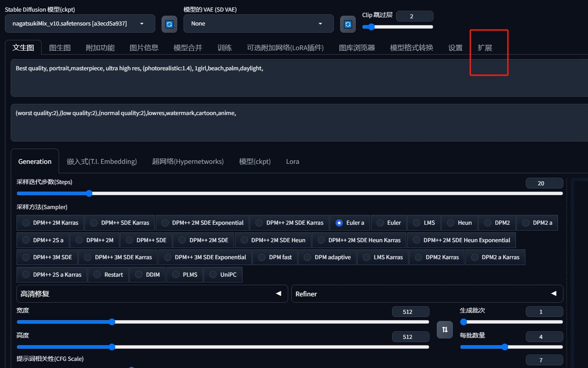
Task: Select the LMS sampler
Action: click(x=424, y=223)
